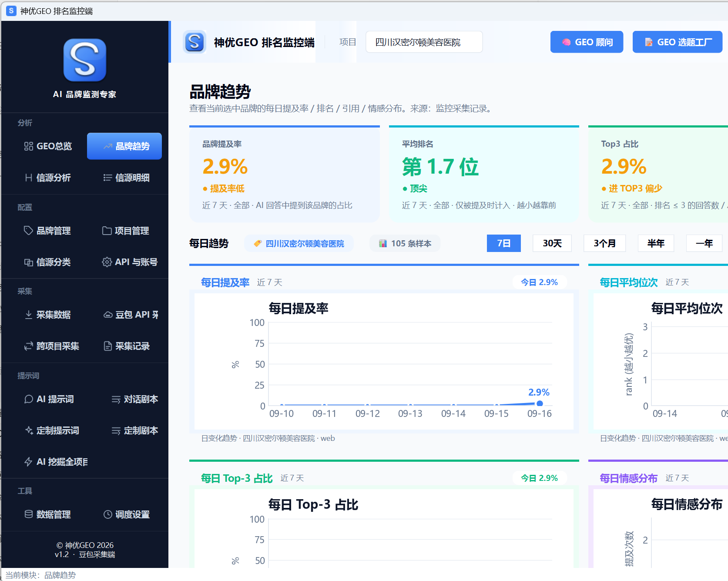Click the 四川汉密尔顿美容医院 brand chip
The height and width of the screenshot is (581, 728).
[299, 243]
